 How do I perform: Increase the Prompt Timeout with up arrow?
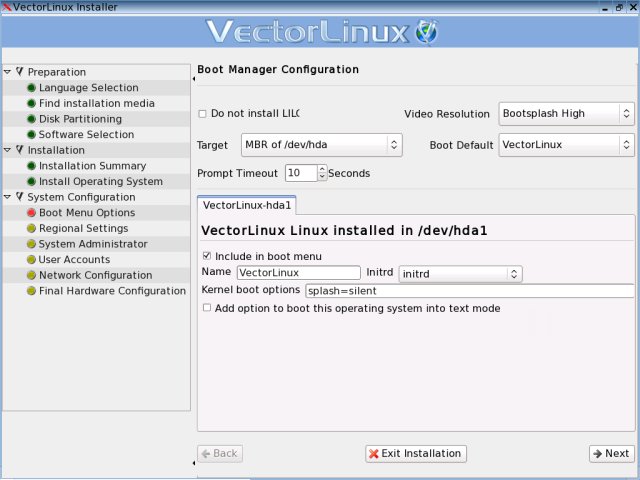click(x=322, y=169)
